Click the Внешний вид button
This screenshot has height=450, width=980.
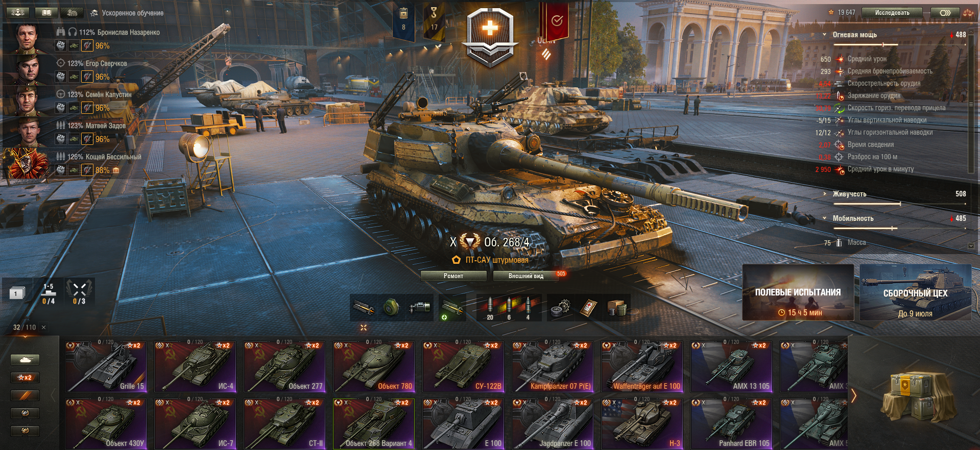pyautogui.click(x=526, y=276)
